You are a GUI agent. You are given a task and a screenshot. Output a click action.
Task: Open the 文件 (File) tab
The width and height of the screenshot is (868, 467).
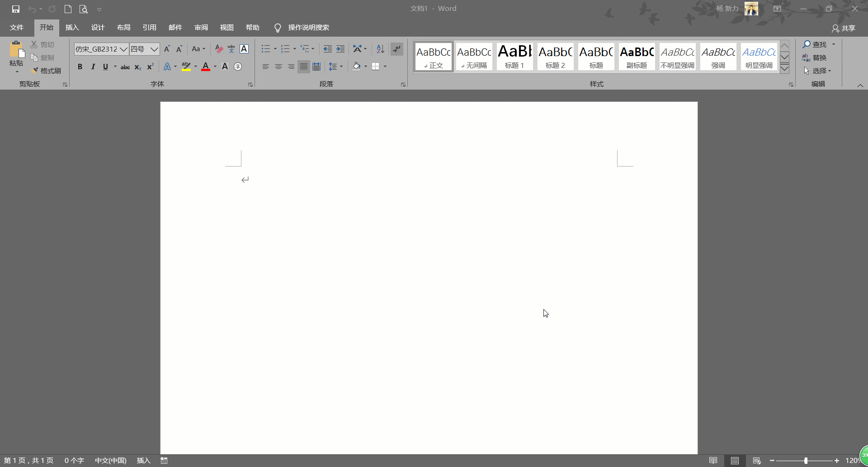click(17, 28)
